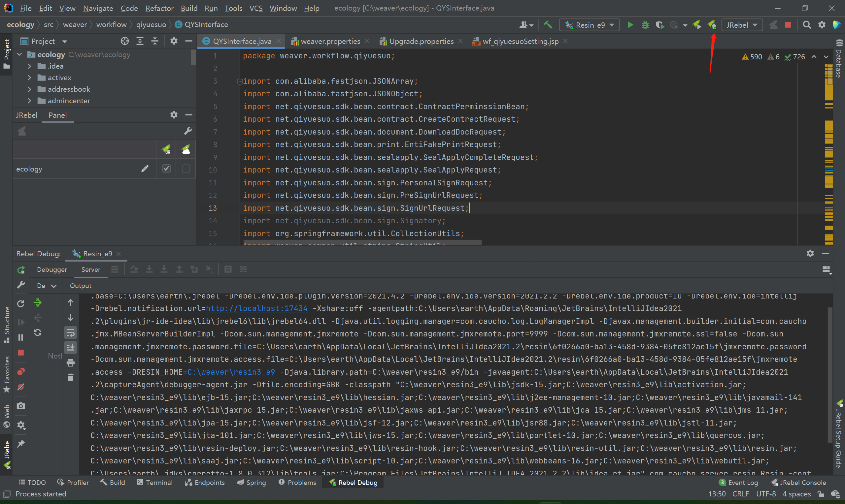Expand activex folder
This screenshot has height=504, width=845.
pyautogui.click(x=29, y=78)
